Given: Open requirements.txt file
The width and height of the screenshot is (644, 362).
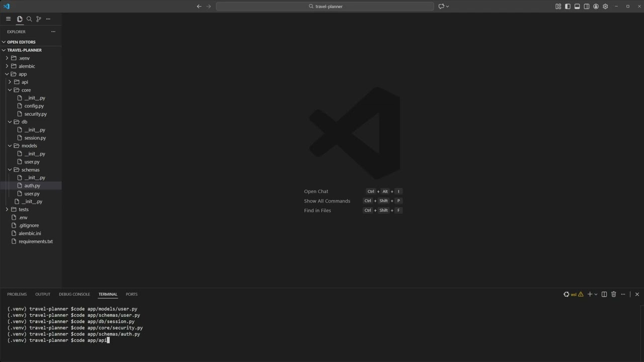Looking at the screenshot, I should tap(31, 241).
